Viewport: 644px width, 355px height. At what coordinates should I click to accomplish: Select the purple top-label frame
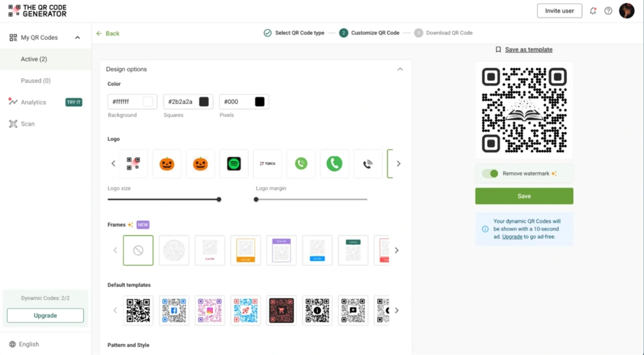pos(281,250)
